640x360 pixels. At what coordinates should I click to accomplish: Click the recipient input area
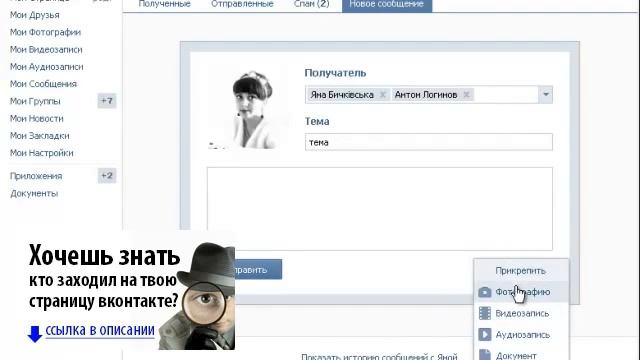click(x=506, y=95)
